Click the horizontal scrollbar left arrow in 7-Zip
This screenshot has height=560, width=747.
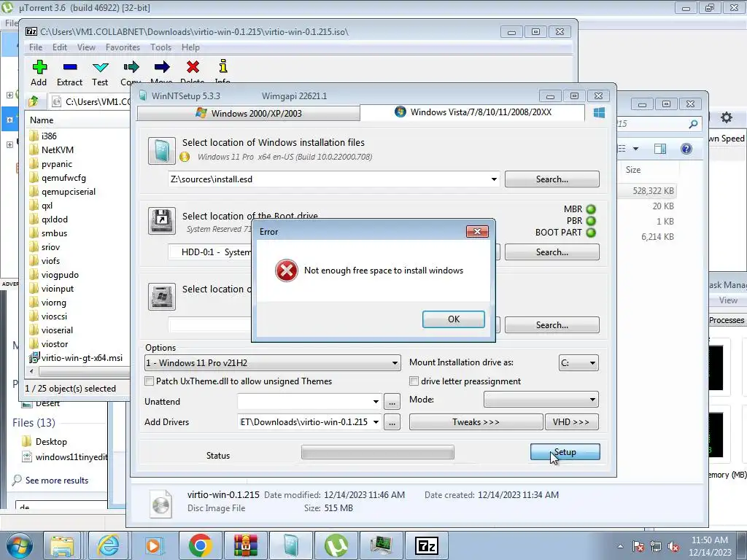(x=31, y=371)
